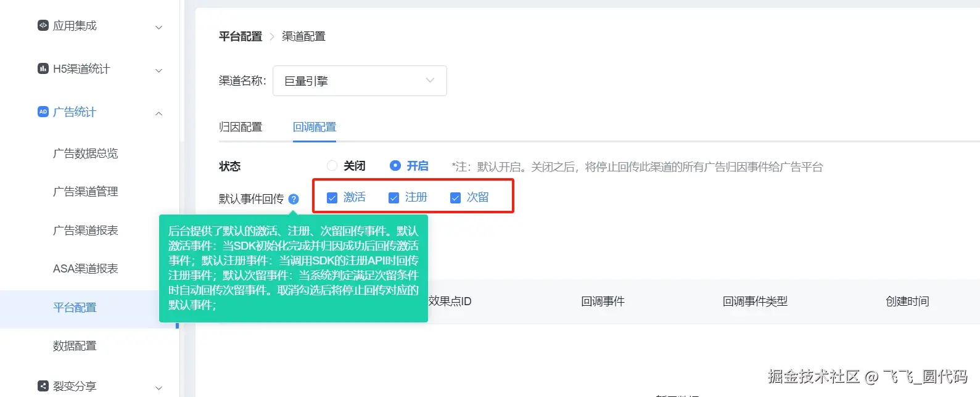Collapse the 广告统计 menu chevron
This screenshot has width=980, height=397.
(159, 113)
